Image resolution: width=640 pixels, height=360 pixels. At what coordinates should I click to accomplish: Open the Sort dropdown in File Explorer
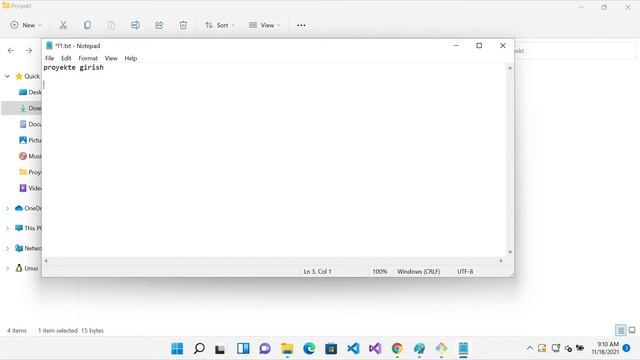(220, 25)
